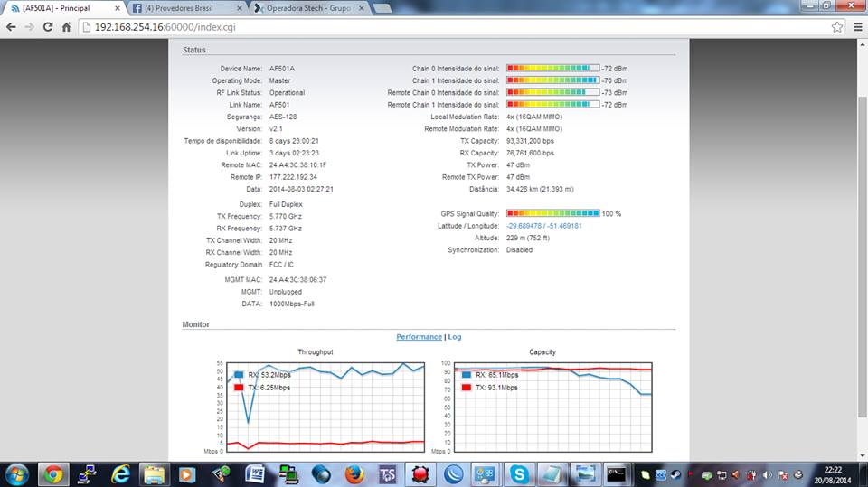
Task: Switch to the Operadora Stech tab
Action: [x=303, y=8]
